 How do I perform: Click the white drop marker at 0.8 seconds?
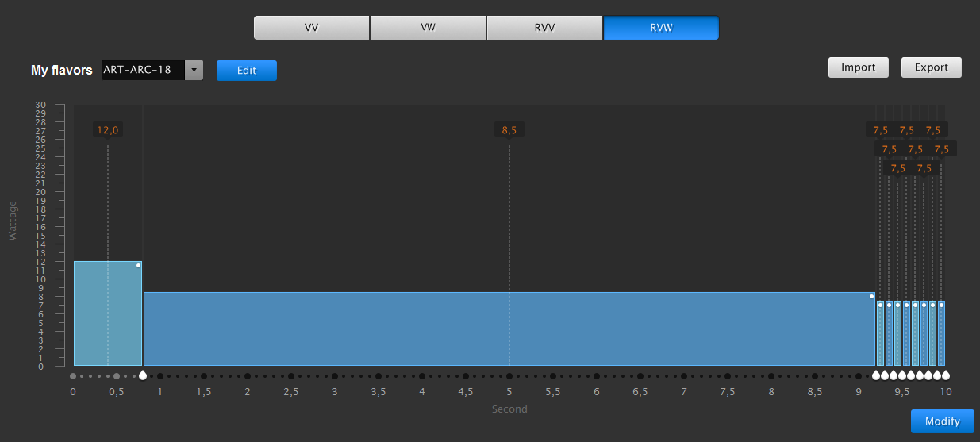[x=143, y=375]
